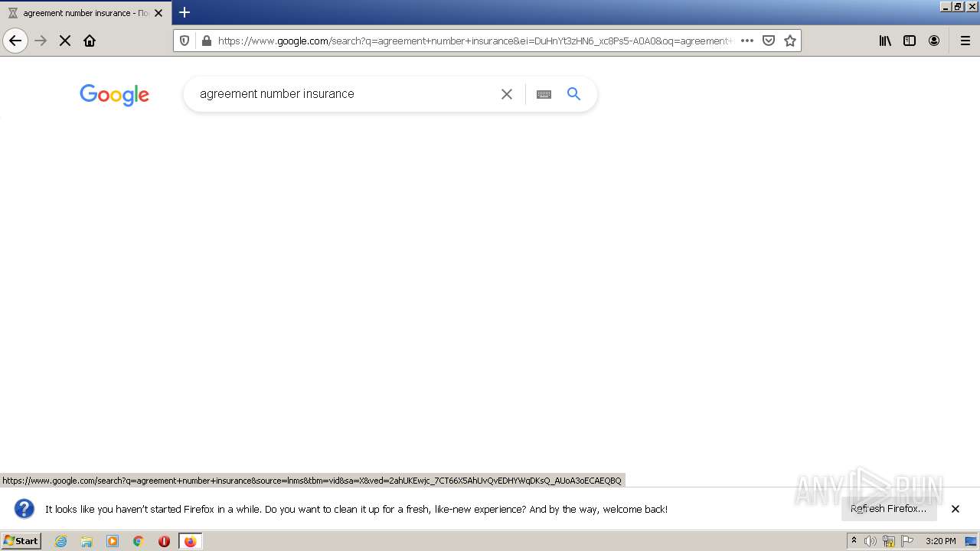Open a new tab
Image resolution: width=980 pixels, height=551 pixels.
(185, 12)
